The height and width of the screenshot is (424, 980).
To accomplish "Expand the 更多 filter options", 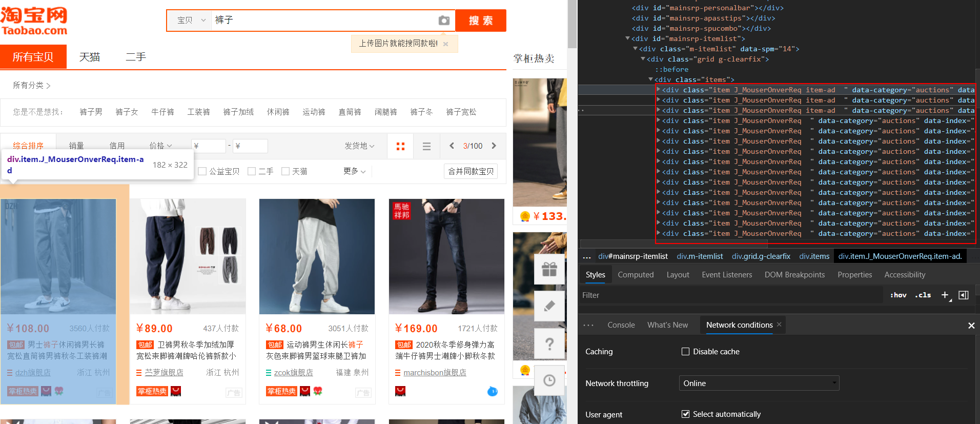I will click(354, 171).
